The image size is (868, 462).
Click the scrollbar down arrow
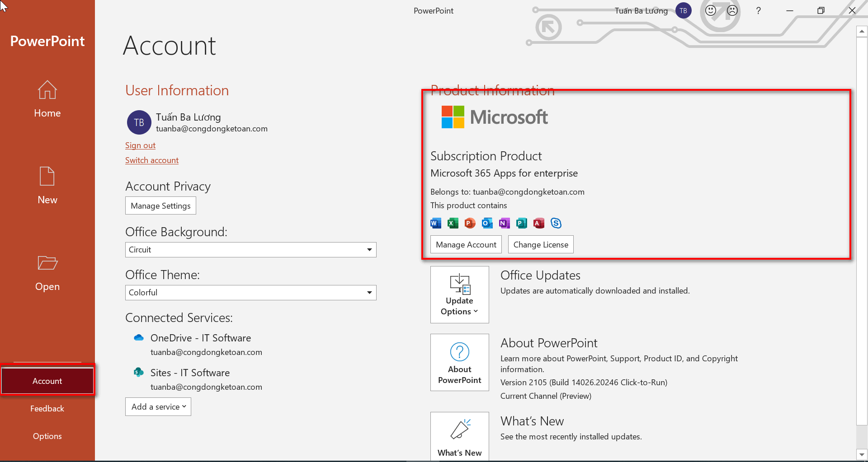862,454
